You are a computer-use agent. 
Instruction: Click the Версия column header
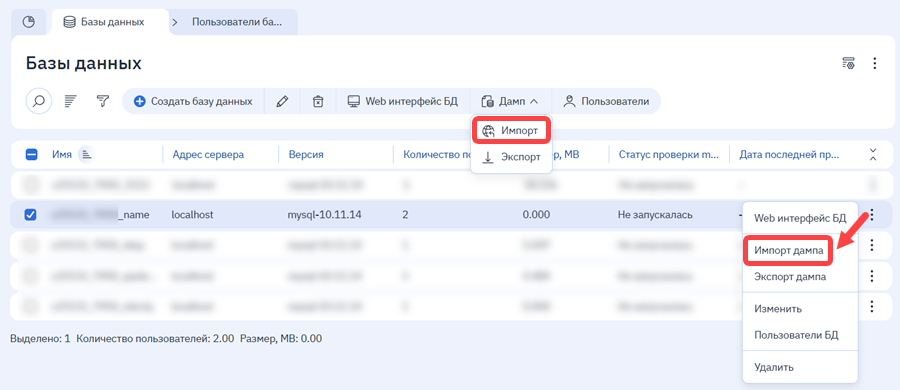tap(306, 155)
